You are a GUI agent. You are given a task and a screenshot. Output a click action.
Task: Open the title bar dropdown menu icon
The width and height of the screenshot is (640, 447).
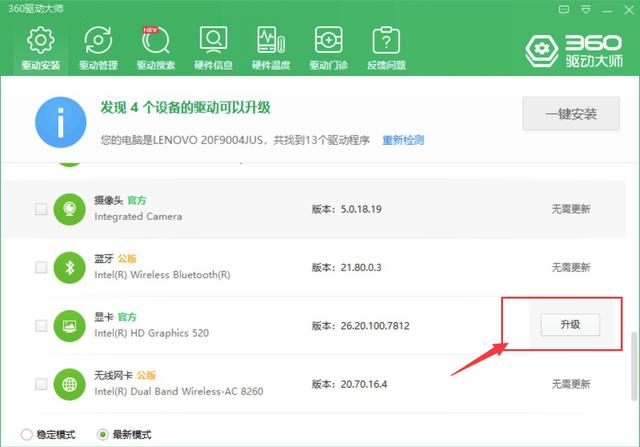click(x=586, y=9)
